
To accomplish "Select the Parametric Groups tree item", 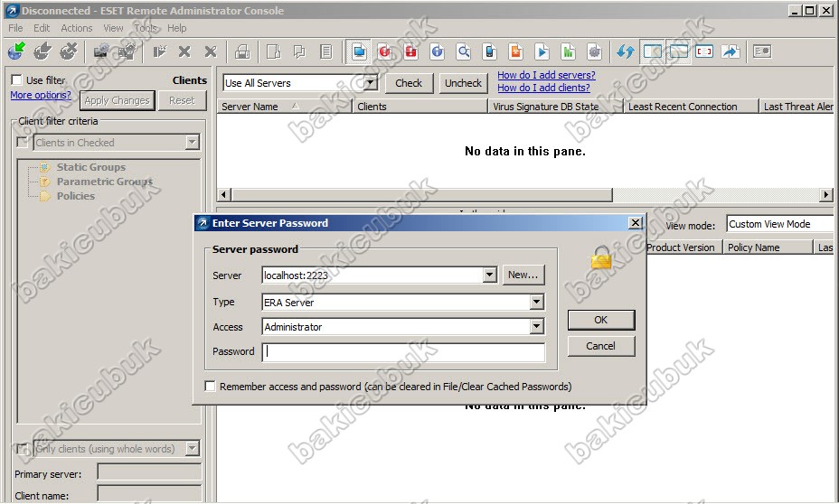I will tap(104, 182).
